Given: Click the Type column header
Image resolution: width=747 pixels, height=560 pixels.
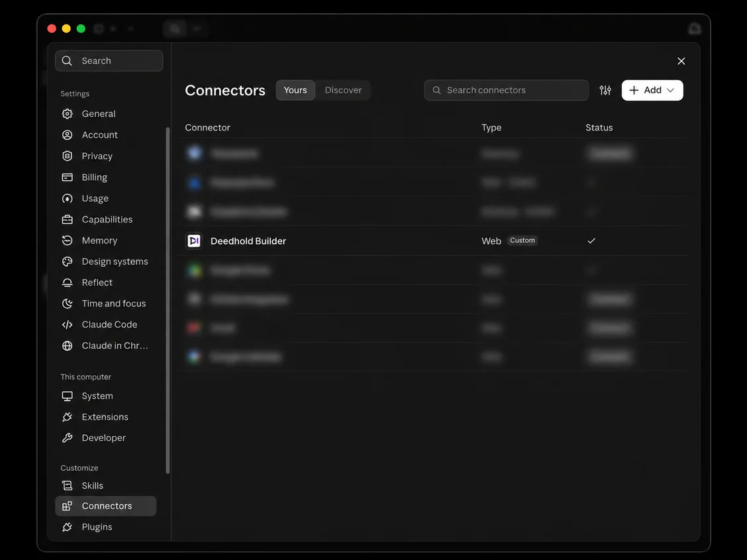Looking at the screenshot, I should pyautogui.click(x=491, y=128).
